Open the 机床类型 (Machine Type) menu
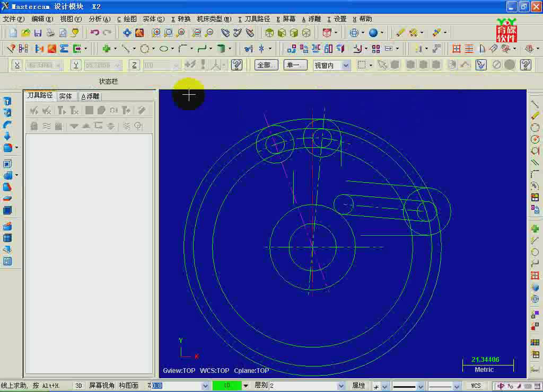543x392 pixels. tap(214, 19)
